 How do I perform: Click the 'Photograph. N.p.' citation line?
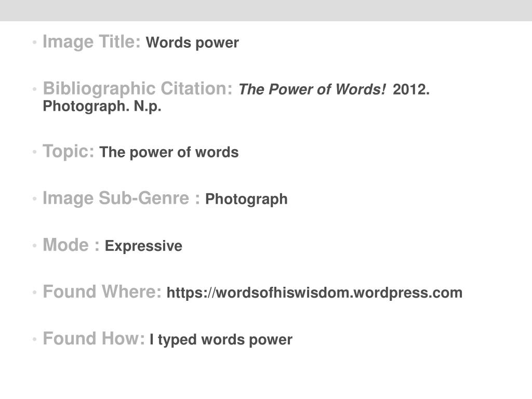click(102, 107)
